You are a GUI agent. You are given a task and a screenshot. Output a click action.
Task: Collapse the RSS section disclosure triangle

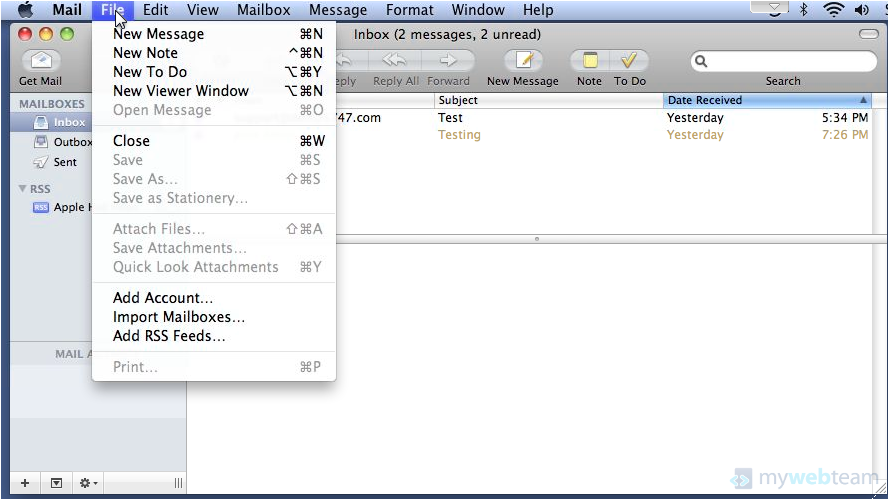coord(22,189)
